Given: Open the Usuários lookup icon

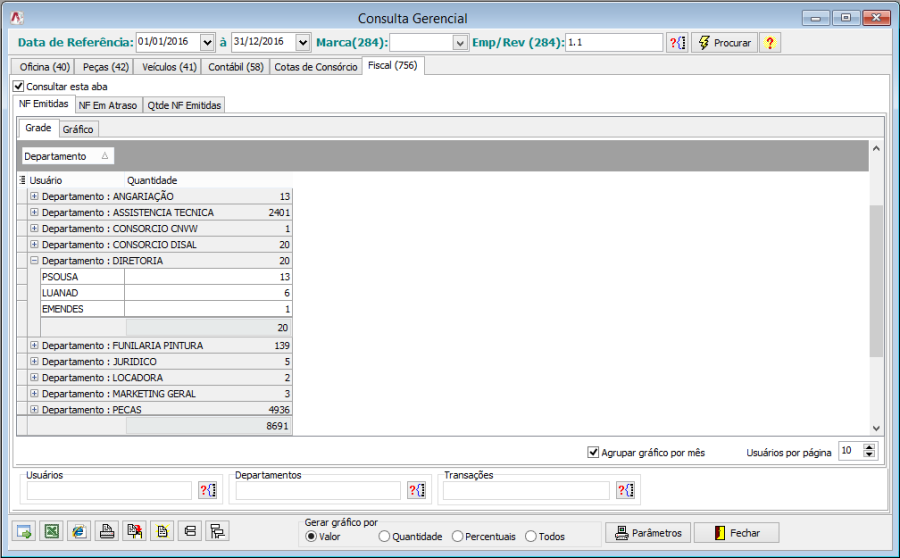Looking at the screenshot, I should 208,490.
